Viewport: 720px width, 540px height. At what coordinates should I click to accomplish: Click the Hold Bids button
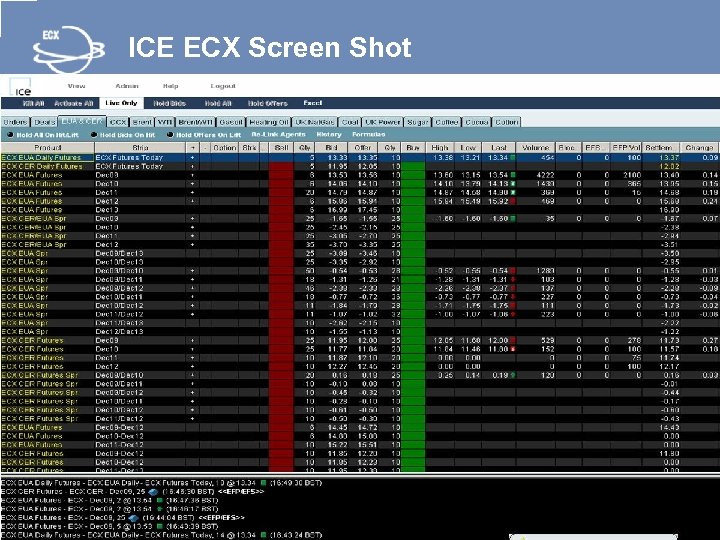pyautogui.click(x=169, y=103)
